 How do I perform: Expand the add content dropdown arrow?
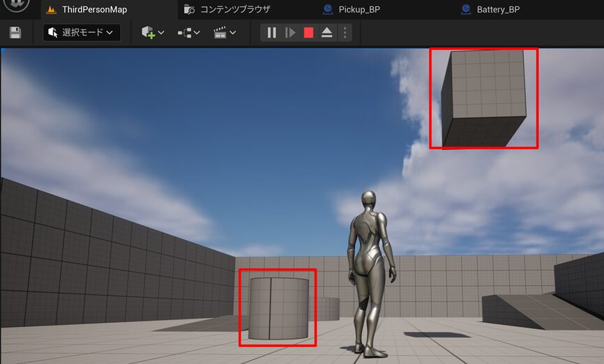click(161, 33)
